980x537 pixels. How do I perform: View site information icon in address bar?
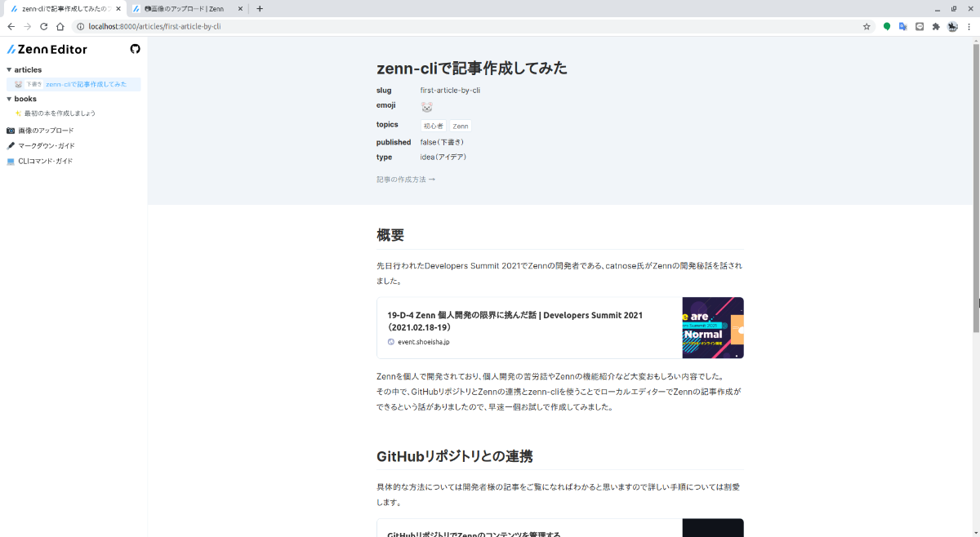click(x=81, y=26)
